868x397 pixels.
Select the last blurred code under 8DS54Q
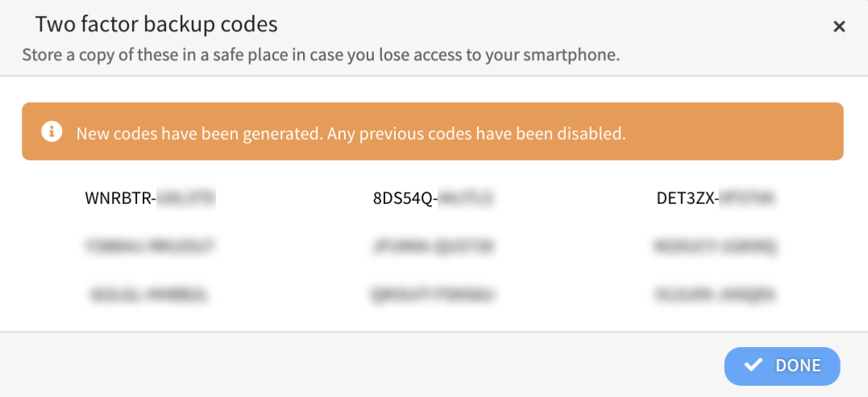point(433,295)
